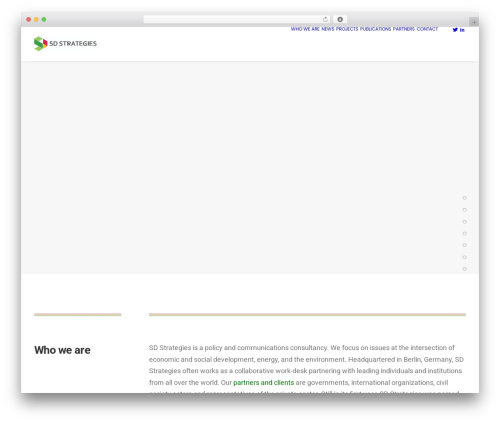The height and width of the screenshot is (423, 500).
Task: Maximize the window with green button
Action: [x=44, y=19]
